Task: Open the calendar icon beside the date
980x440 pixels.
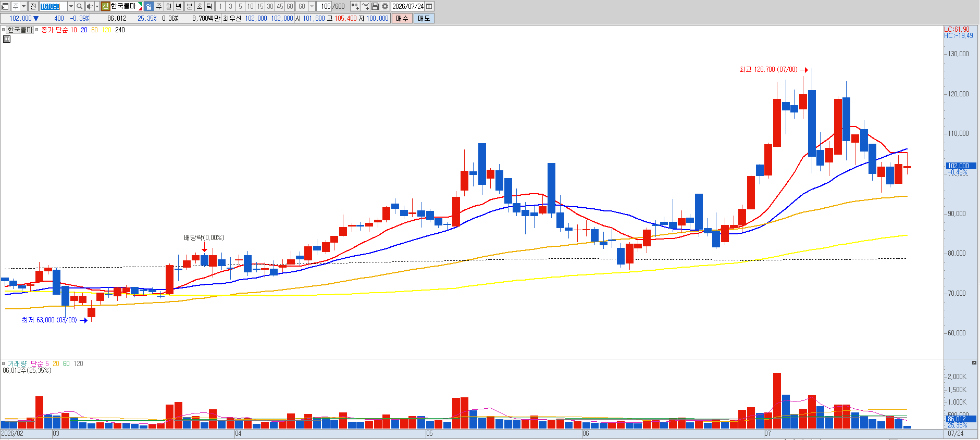Action: (429, 6)
